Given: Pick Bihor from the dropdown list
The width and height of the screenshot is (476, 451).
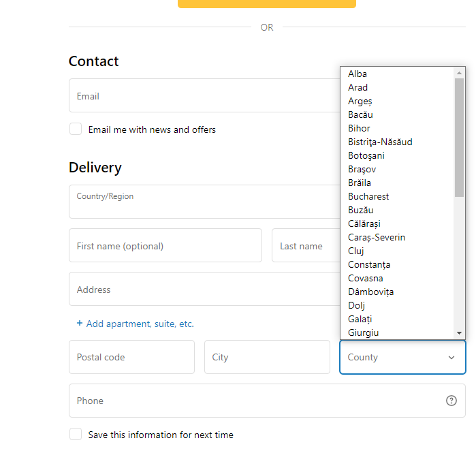Looking at the screenshot, I should (x=397, y=129).
